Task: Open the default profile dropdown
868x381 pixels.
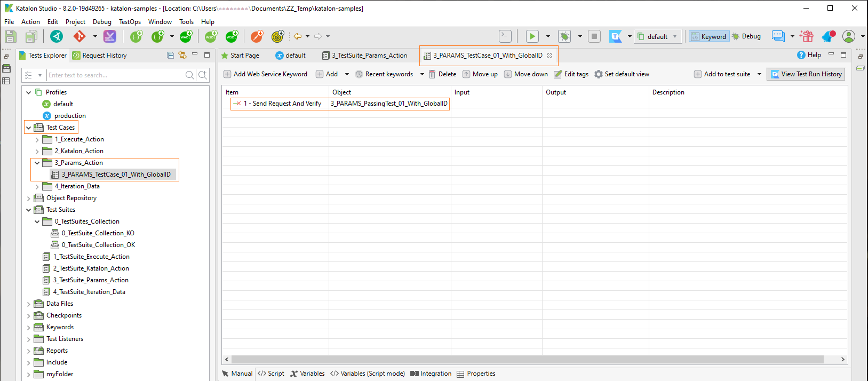Action: point(658,36)
